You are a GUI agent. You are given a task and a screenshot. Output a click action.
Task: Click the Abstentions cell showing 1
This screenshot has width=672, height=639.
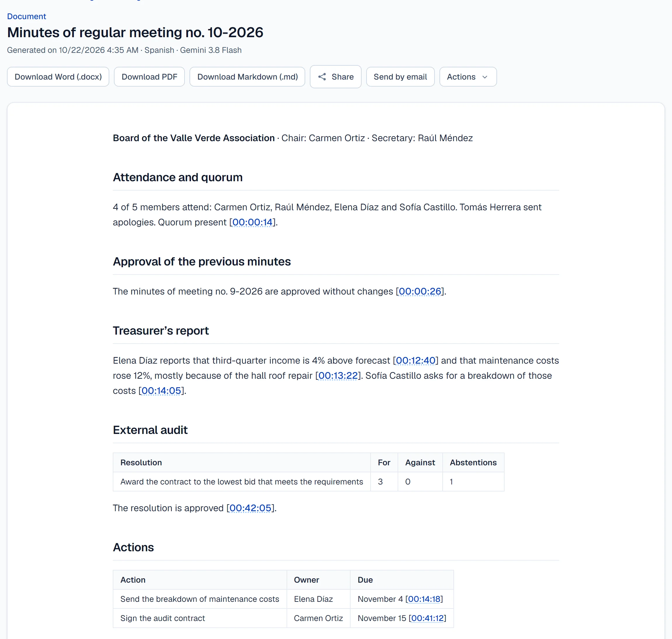click(473, 481)
